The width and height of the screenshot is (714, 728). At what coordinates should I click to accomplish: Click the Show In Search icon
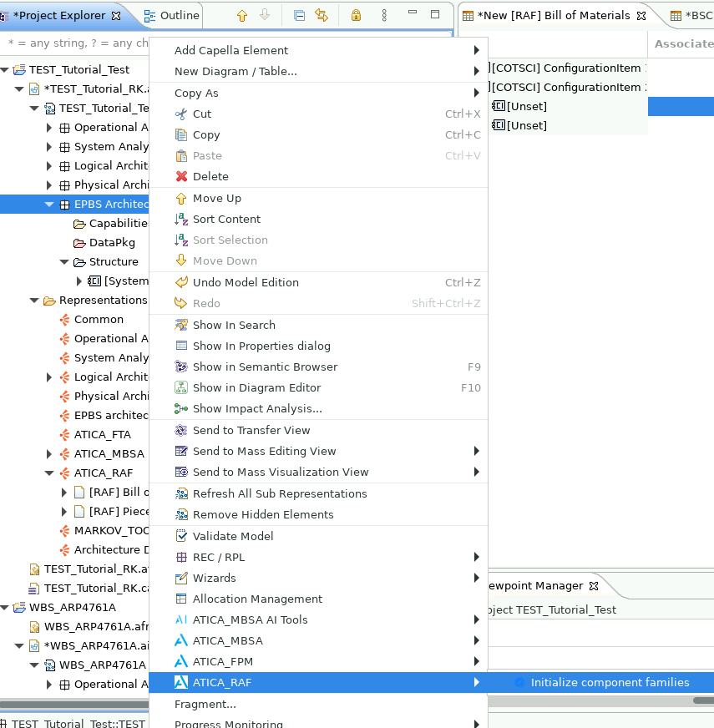click(x=181, y=325)
